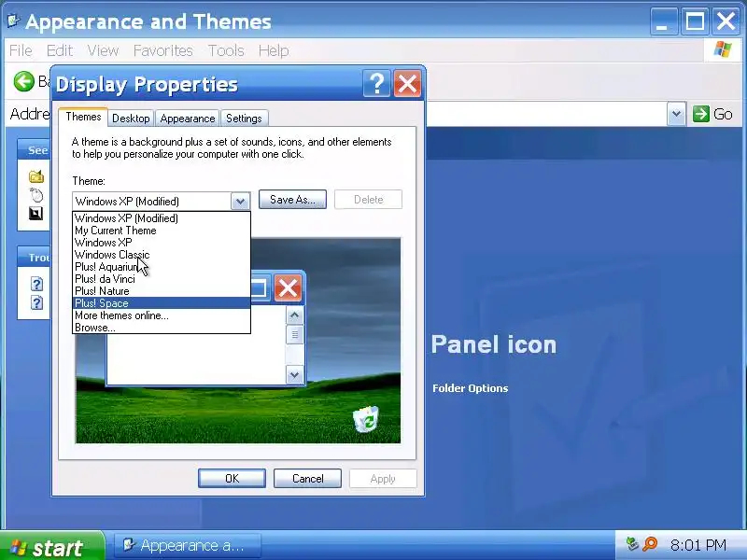Click the Apply button
747x560 pixels.
click(383, 479)
